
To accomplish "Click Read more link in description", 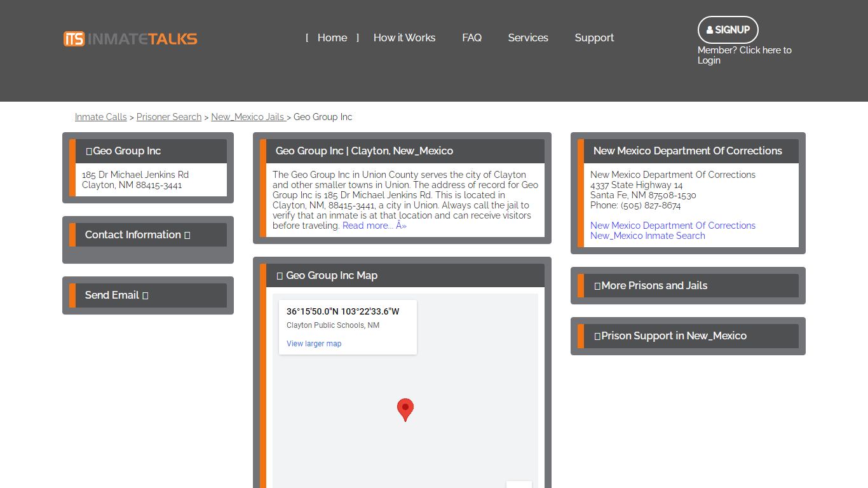I will pyautogui.click(x=374, y=226).
